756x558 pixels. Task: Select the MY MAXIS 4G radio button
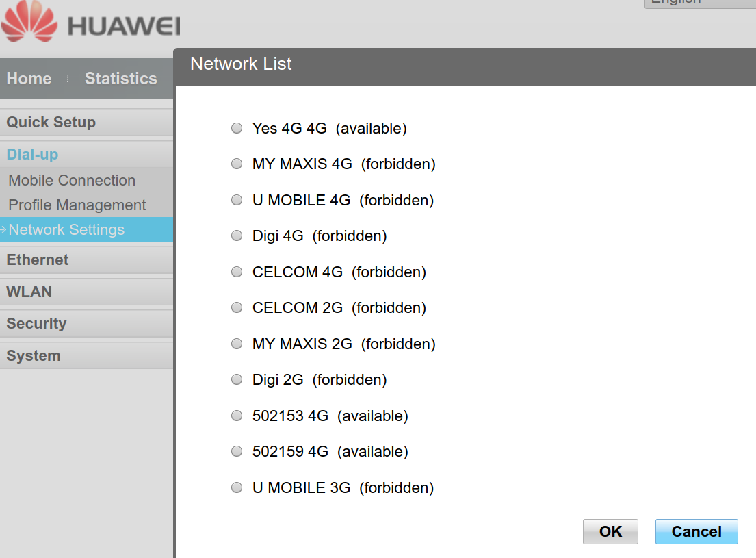point(237,164)
